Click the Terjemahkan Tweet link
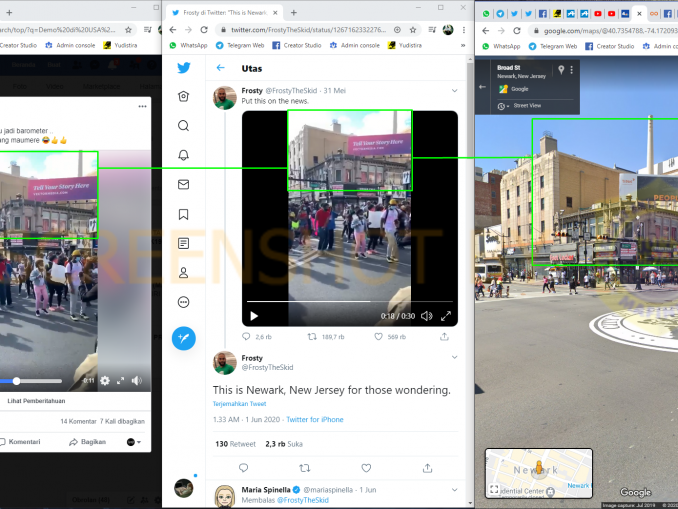The width and height of the screenshot is (678, 509). (239, 403)
